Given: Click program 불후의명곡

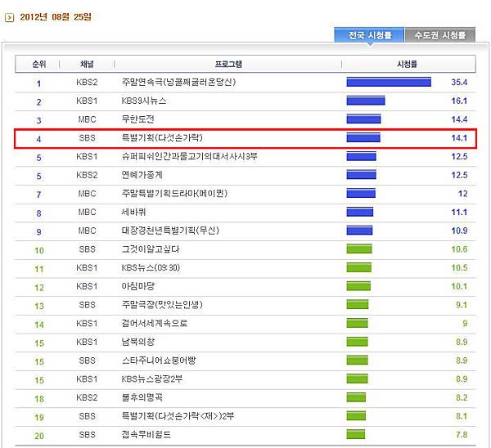Looking at the screenshot, I should pyautogui.click(x=142, y=397).
